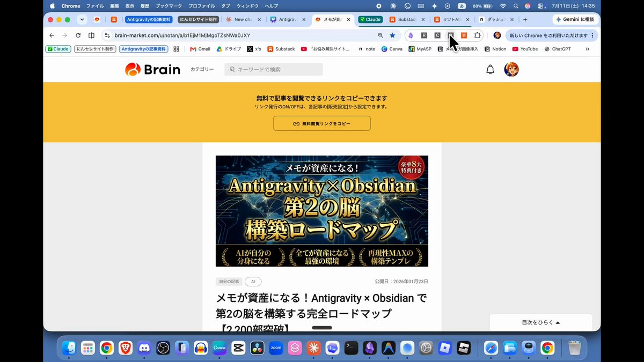Click the 無料閲覧リンクをコピー button
The height and width of the screenshot is (362, 644).
point(322,123)
